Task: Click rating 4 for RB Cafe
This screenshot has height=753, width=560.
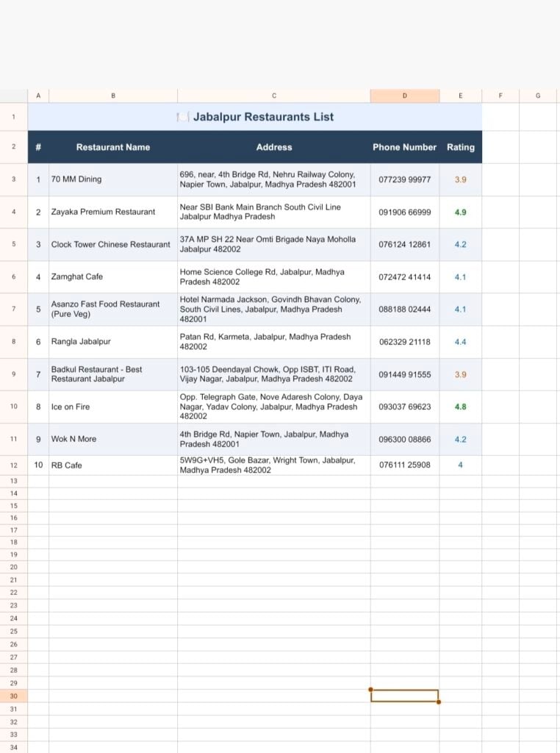Action: point(461,465)
